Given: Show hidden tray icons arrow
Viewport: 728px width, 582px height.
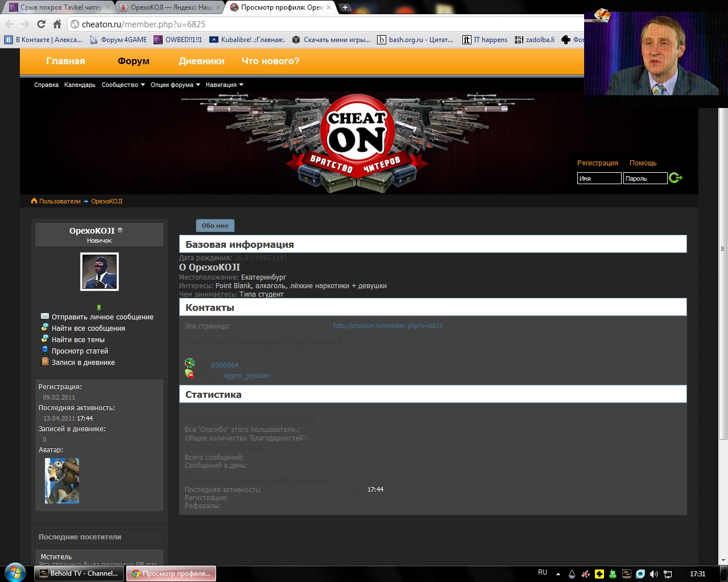Looking at the screenshot, I should click(x=558, y=574).
